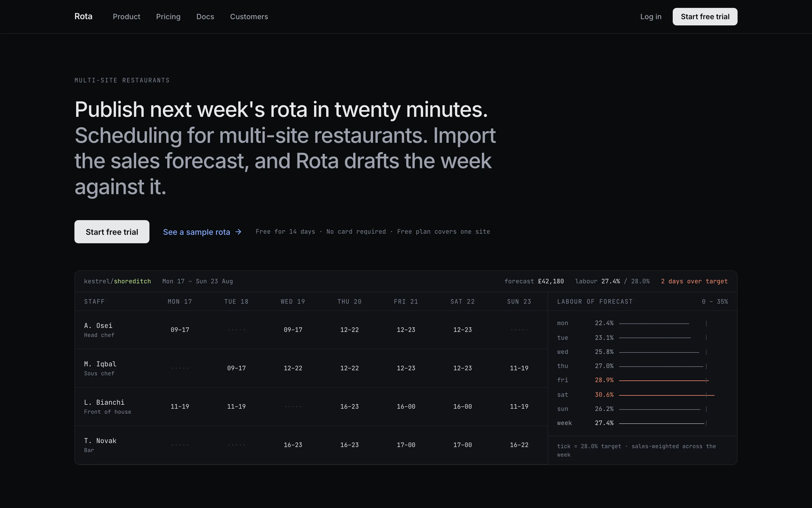The height and width of the screenshot is (508, 812).
Task: Click the labour 27.4% / 28.0% figure
Action: pyautogui.click(x=612, y=281)
